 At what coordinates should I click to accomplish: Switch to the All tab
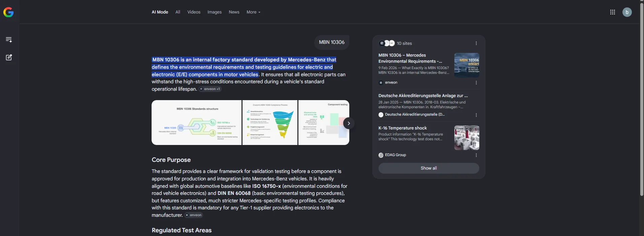pyautogui.click(x=178, y=12)
